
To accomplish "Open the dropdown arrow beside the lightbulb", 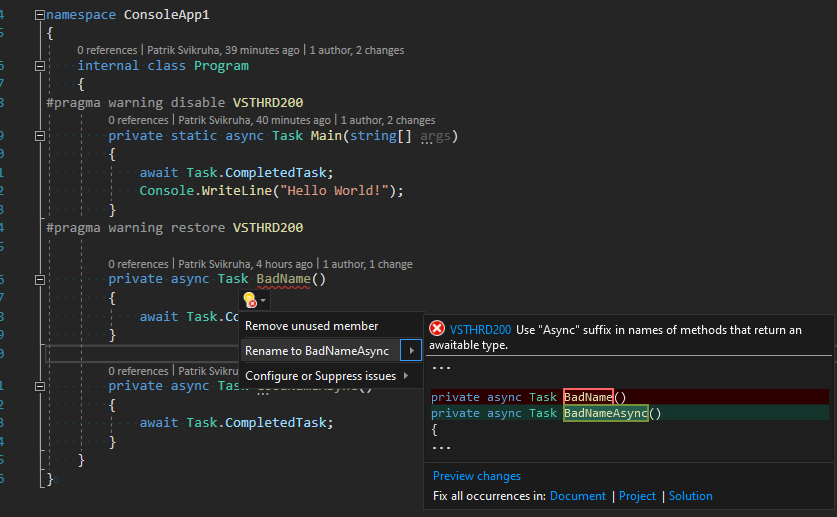I will coord(263,300).
